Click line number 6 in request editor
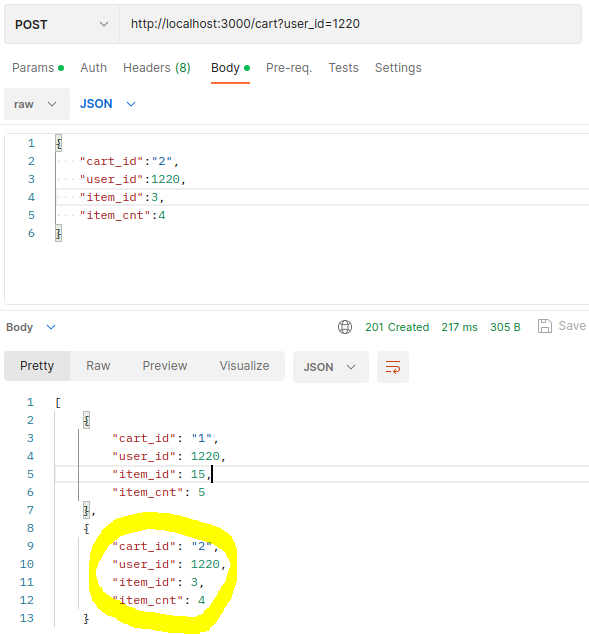589x634 pixels. [x=32, y=233]
